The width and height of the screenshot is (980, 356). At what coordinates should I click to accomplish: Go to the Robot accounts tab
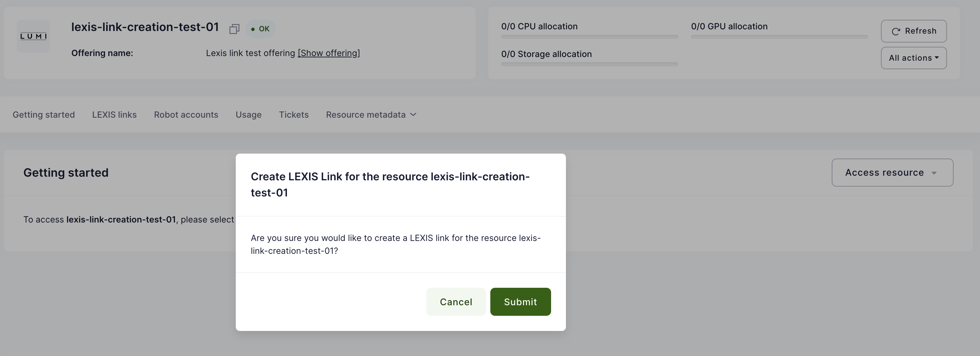click(x=186, y=115)
